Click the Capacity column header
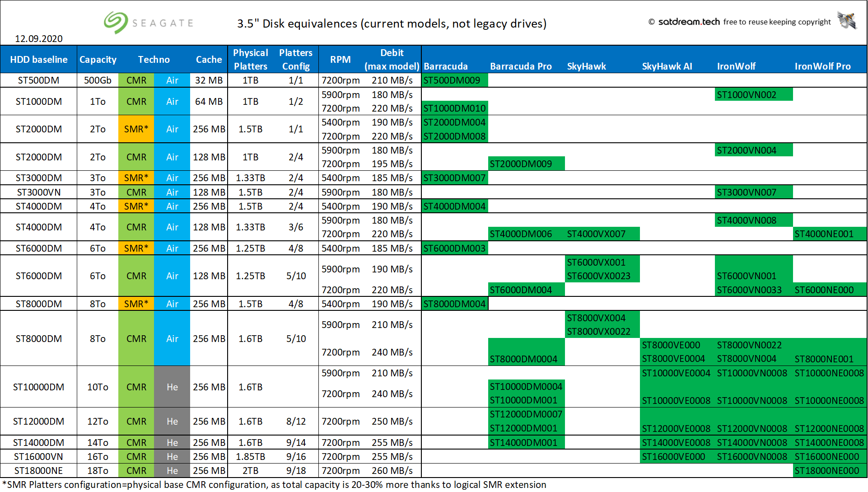This screenshot has height=492, width=868. coord(98,60)
